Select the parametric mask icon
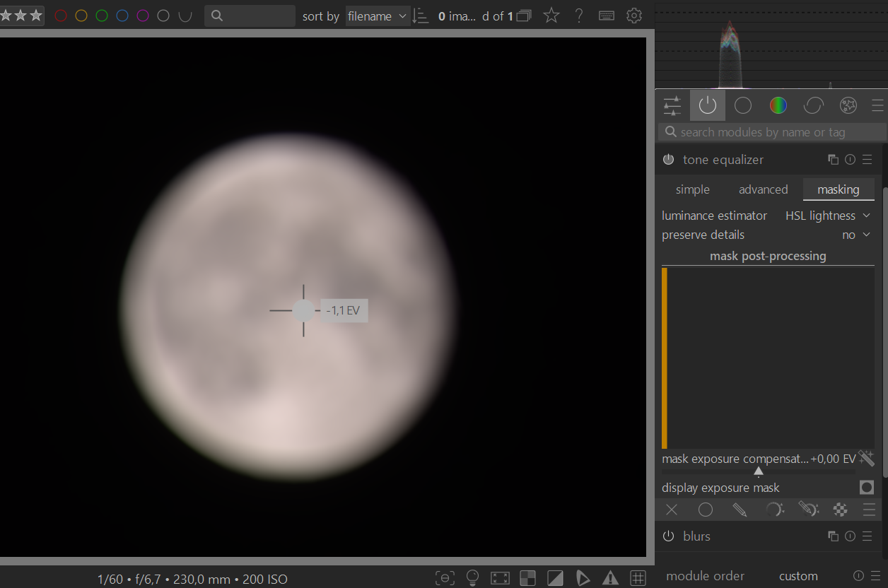Image resolution: width=888 pixels, height=588 pixels. pos(774,510)
